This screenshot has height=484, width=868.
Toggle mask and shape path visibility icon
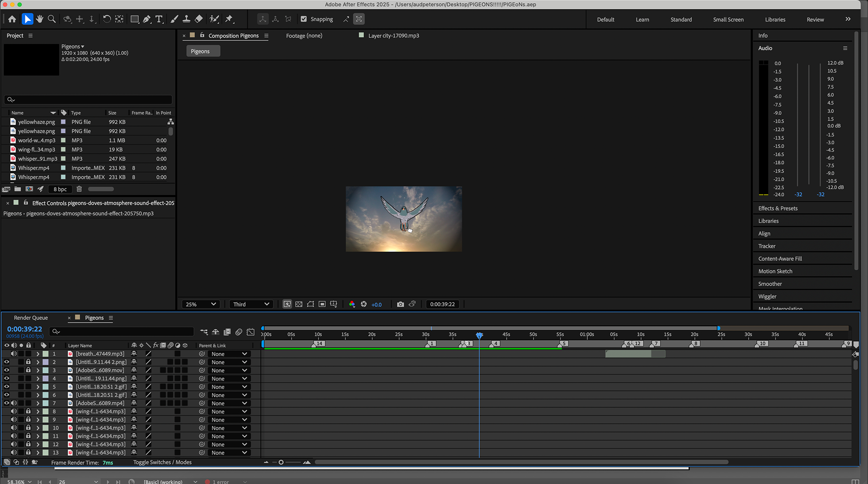(x=311, y=304)
